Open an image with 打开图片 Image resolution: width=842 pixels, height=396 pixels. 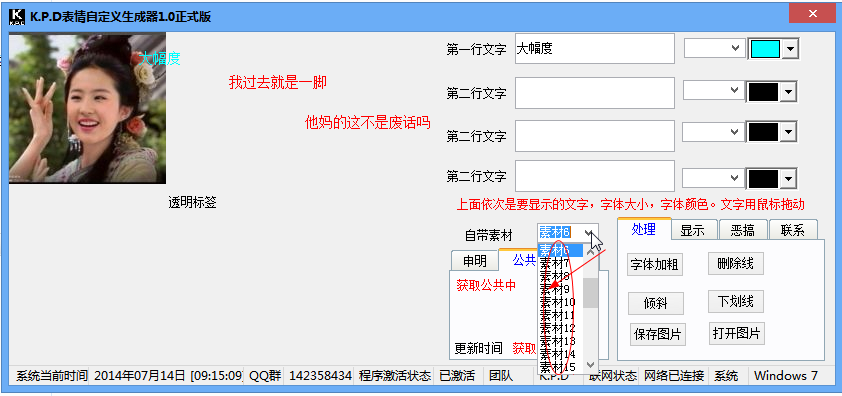pos(737,333)
